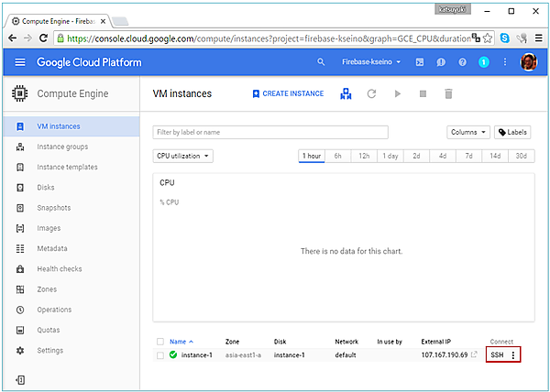
Task: Click the search magnifier icon in header
Action: pyautogui.click(x=321, y=62)
